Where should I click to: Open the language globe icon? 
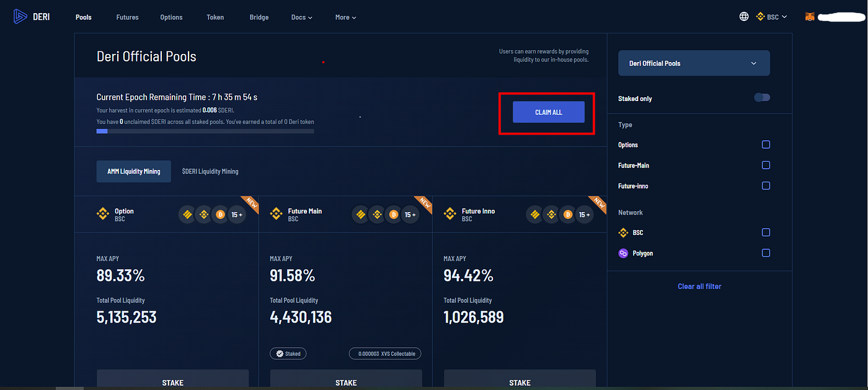(744, 17)
